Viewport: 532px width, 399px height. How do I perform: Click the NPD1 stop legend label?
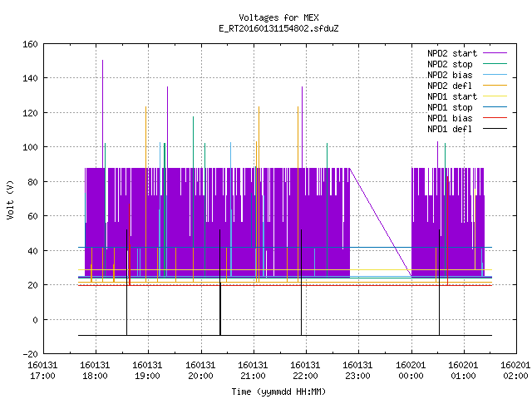pos(450,107)
